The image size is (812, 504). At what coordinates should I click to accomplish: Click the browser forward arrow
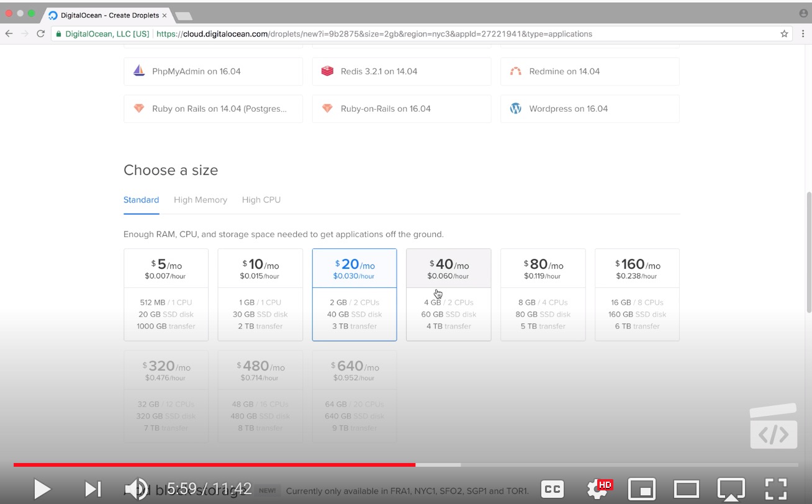25,34
